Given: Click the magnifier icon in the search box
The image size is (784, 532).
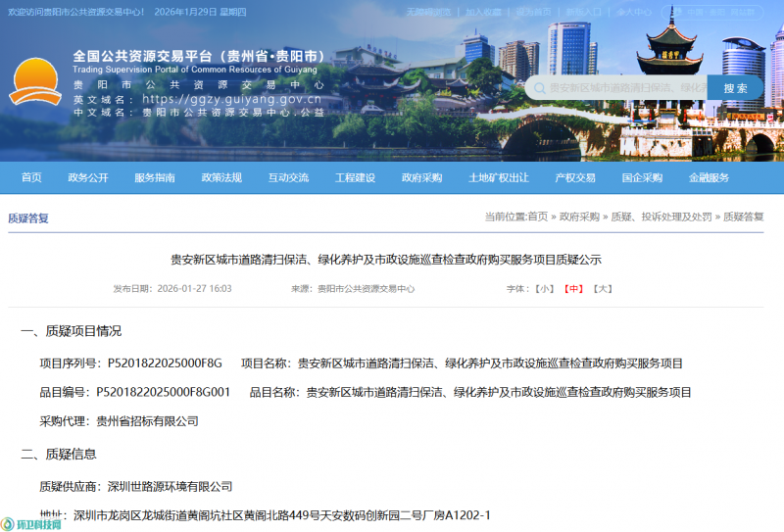Looking at the screenshot, I should point(537,88).
